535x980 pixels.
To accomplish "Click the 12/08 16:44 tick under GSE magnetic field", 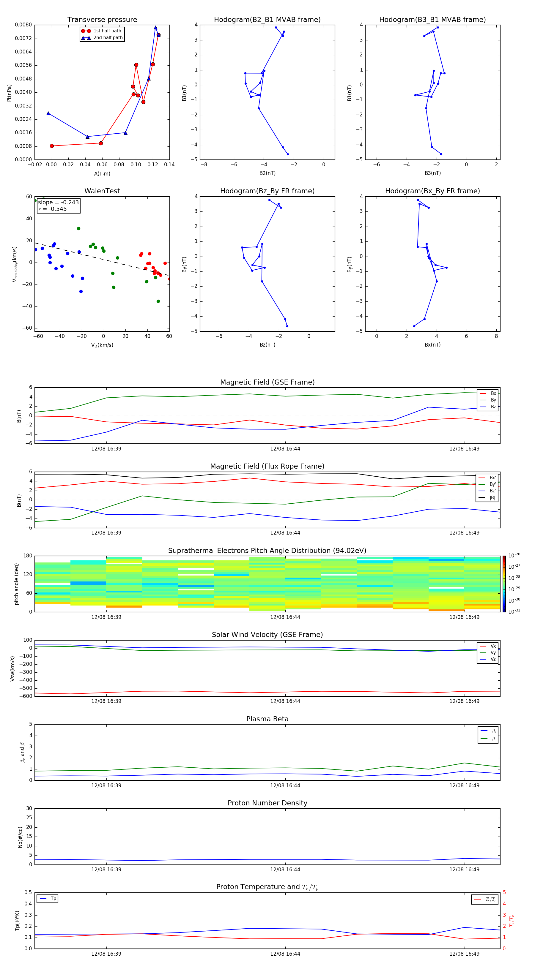I will (285, 449).
